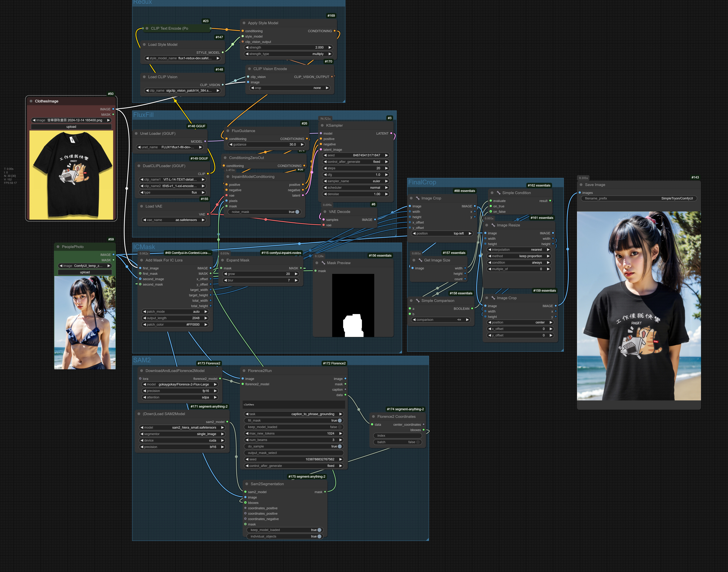Click the FinalCrop group title
The height and width of the screenshot is (572, 728).
click(x=422, y=182)
